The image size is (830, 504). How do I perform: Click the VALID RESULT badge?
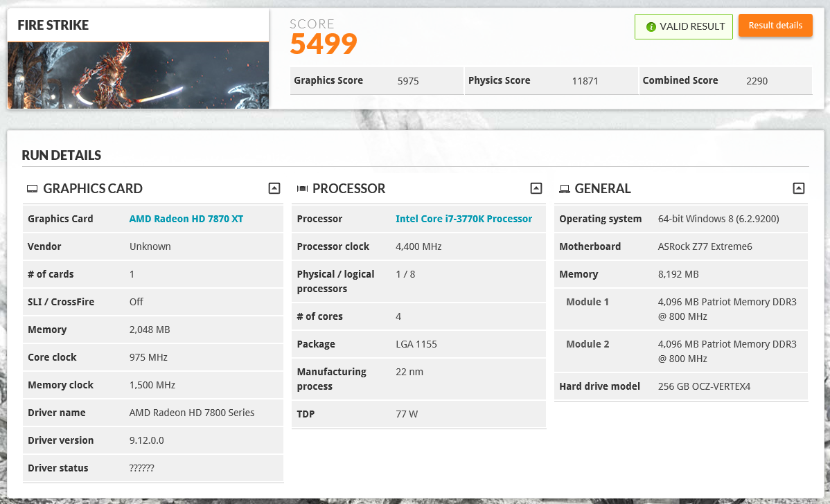683,26
